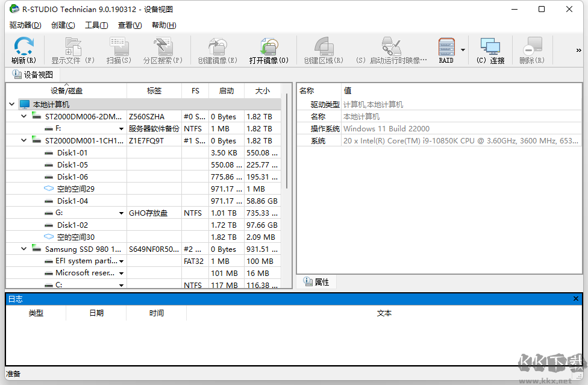Click the Create Region (创建区域) icon
Viewport: 588px width, 385px height.
tap(324, 50)
